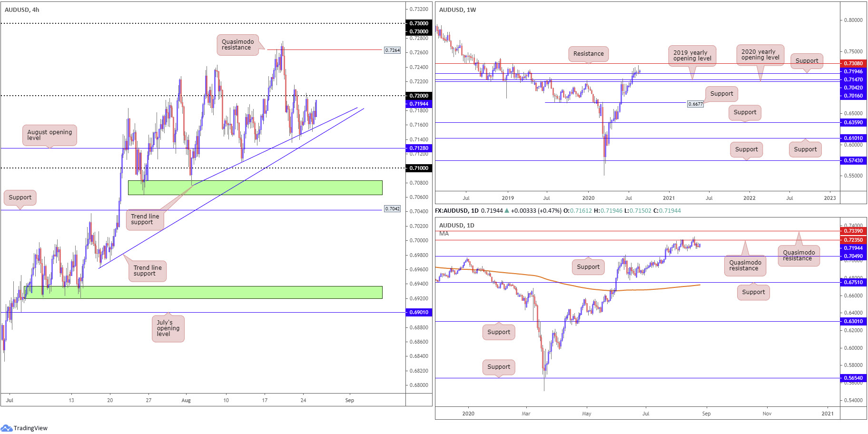Select the 2019 yearly opening level callout
The width and height of the screenshot is (868, 434).
[x=692, y=56]
